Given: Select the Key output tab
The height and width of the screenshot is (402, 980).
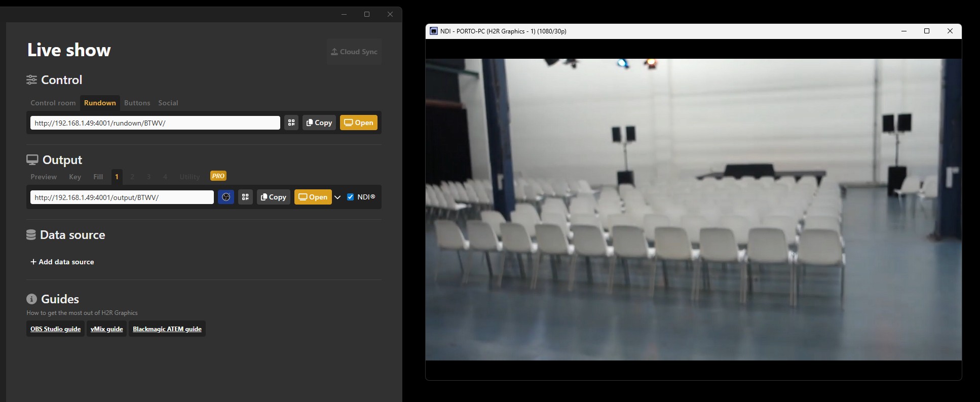Looking at the screenshot, I should (75, 177).
